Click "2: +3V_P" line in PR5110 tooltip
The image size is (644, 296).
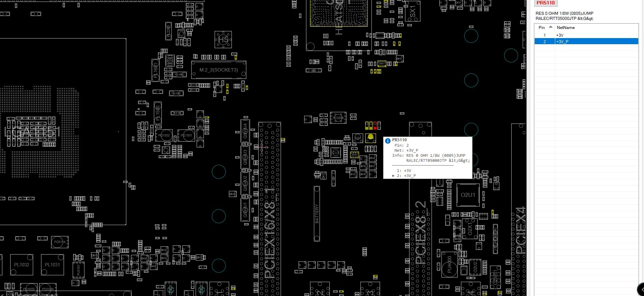[x=406, y=176]
